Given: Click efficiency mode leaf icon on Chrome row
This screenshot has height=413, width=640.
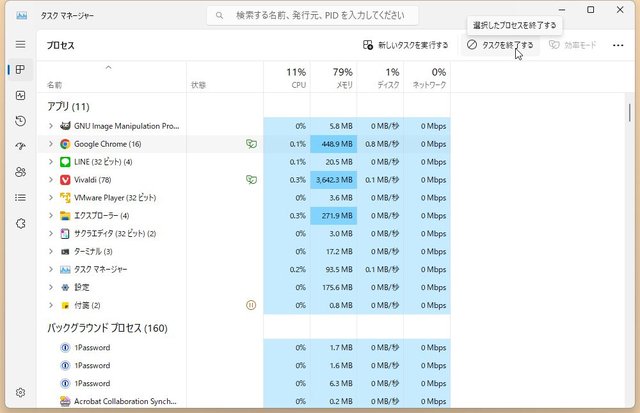Looking at the screenshot, I should (251, 144).
